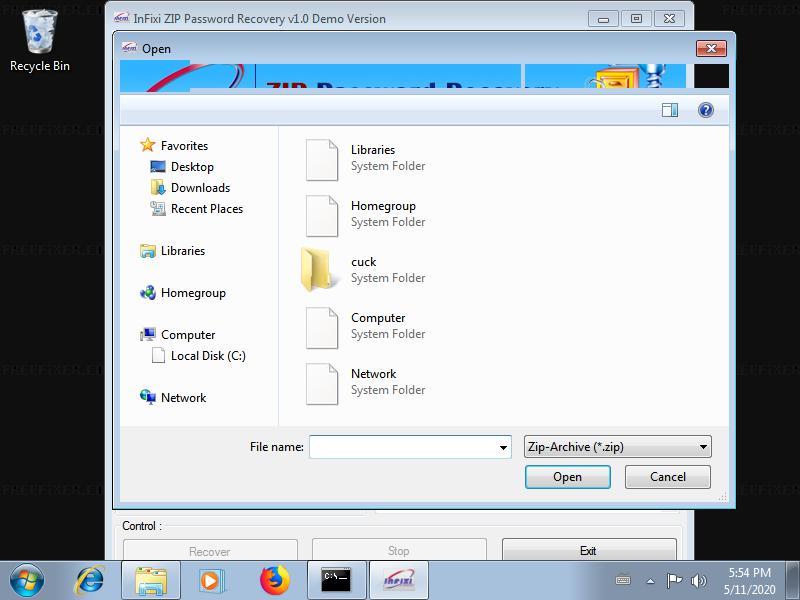Cancel the Open file dialog

(x=667, y=477)
